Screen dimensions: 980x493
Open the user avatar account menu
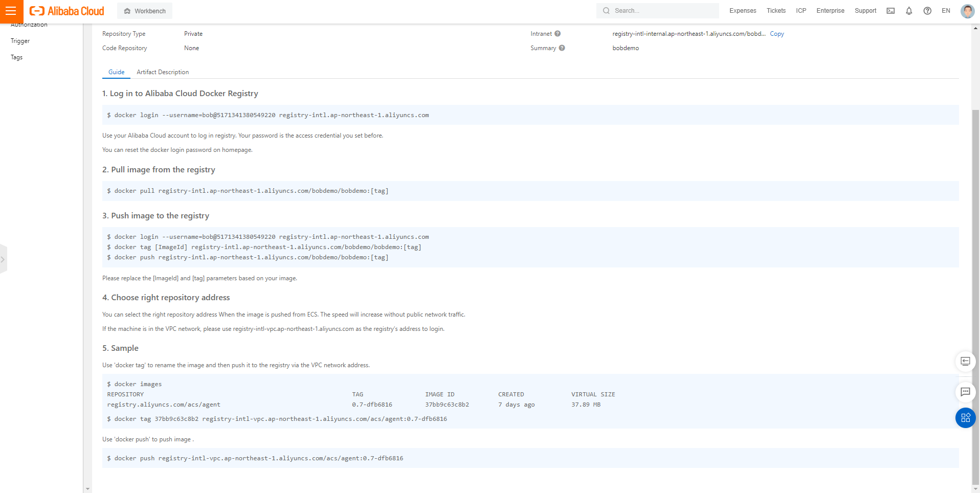click(x=967, y=11)
